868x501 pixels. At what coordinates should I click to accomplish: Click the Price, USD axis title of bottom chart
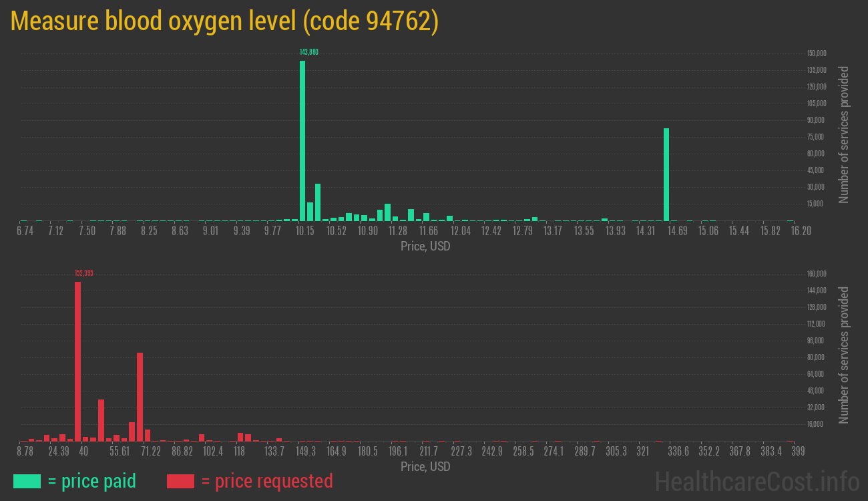pos(425,467)
